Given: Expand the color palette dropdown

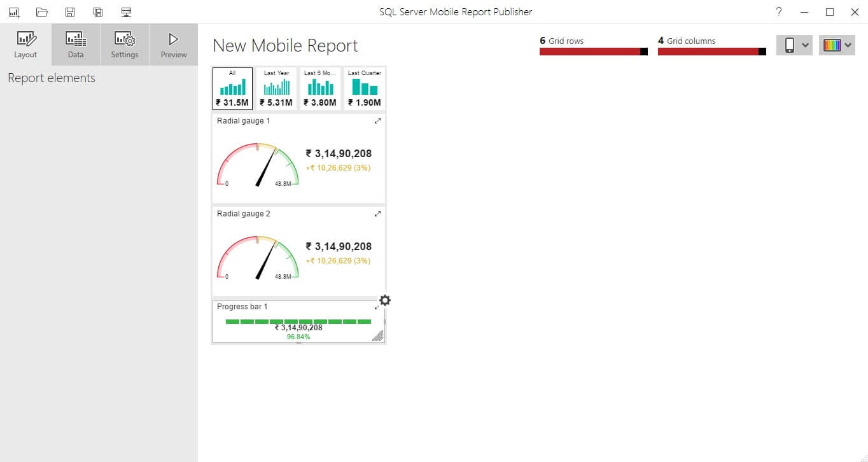Looking at the screenshot, I should pyautogui.click(x=837, y=45).
